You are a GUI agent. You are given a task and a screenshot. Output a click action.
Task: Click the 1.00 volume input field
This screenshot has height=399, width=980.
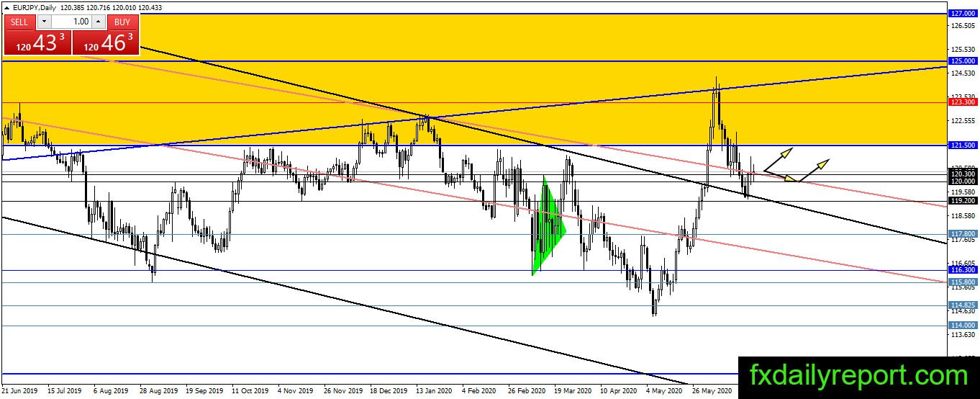point(71,22)
